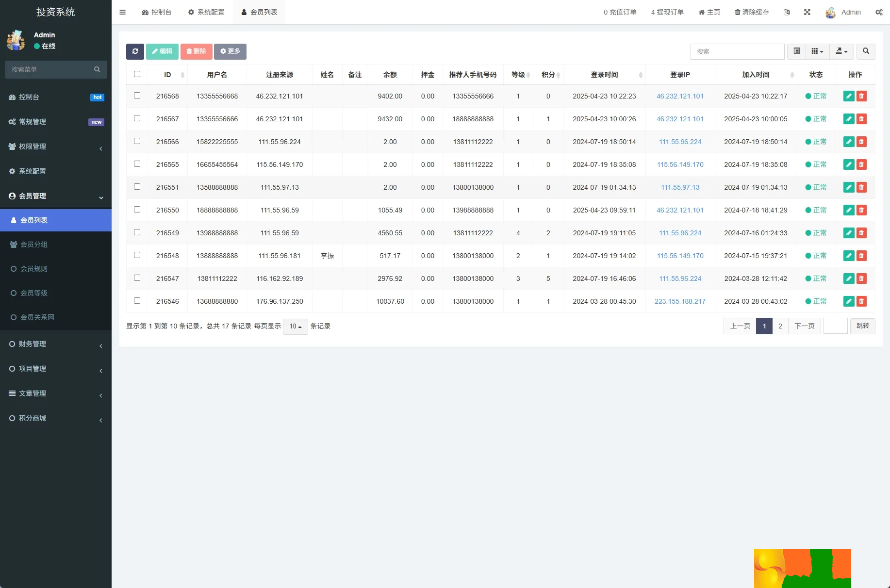
Task: Toggle the sidebar hamburger menu icon
Action: point(123,12)
